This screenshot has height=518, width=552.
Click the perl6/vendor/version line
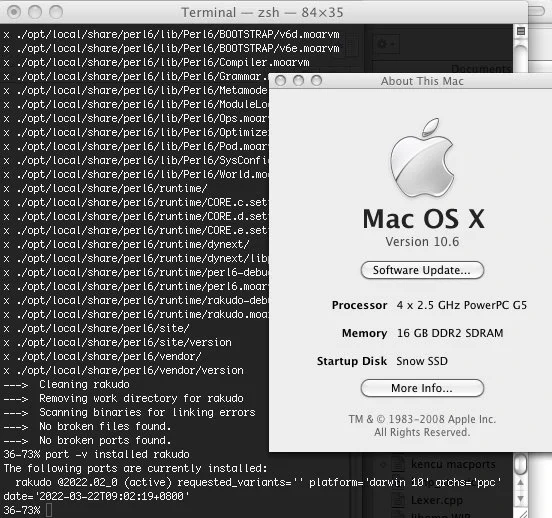[x=124, y=370]
